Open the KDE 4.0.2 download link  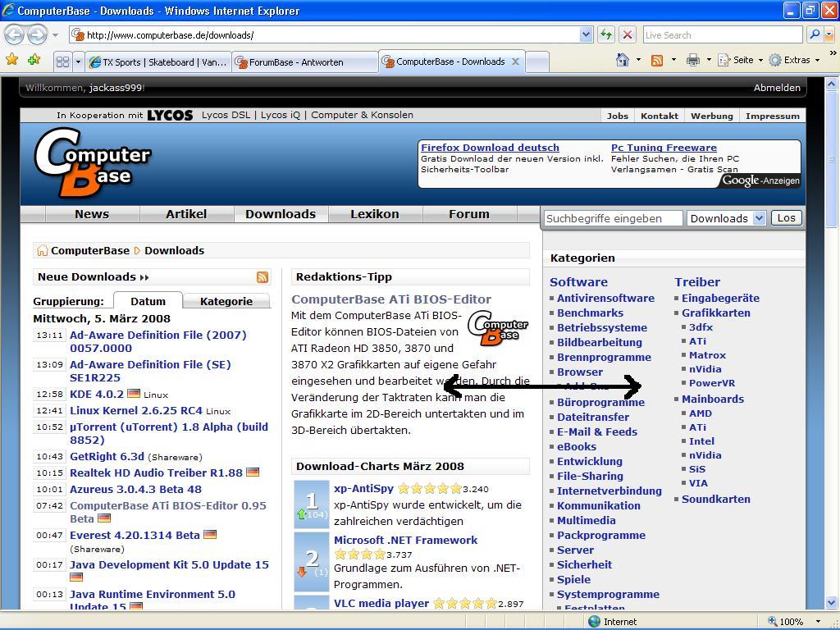[97, 395]
